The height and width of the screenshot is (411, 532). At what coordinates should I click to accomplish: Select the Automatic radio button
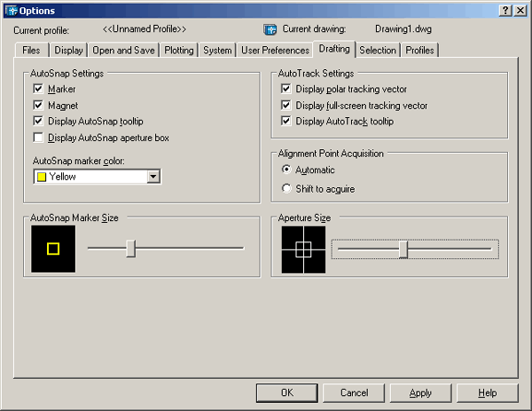click(286, 170)
